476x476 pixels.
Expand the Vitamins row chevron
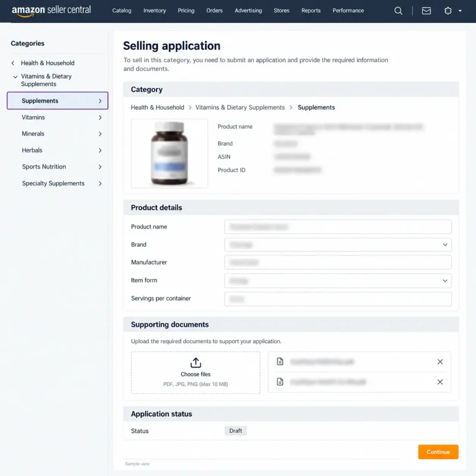(100, 118)
